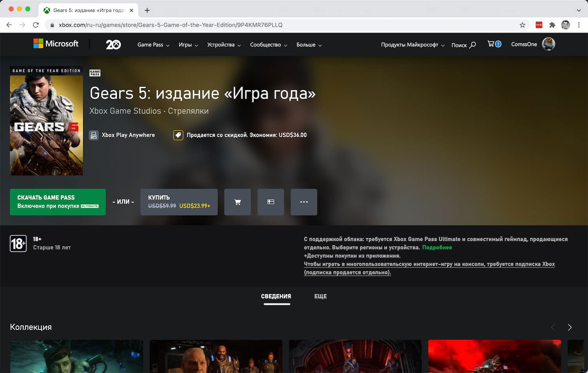The image size is (588, 373).
Task: Expand the Больше menu
Action: pos(309,45)
